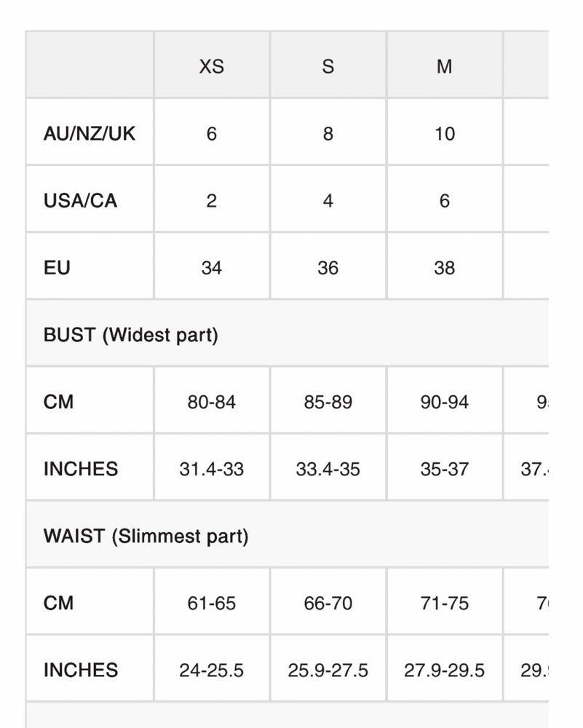The width and height of the screenshot is (583, 728).
Task: Click the WAIST (Slimmest part) heading
Action: [x=146, y=536]
